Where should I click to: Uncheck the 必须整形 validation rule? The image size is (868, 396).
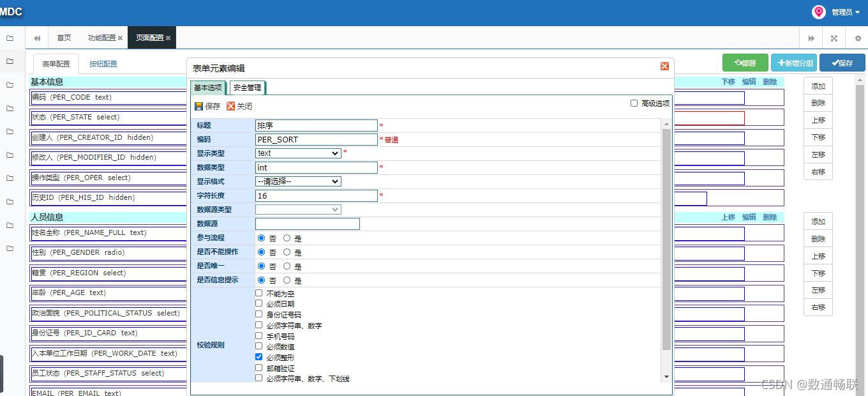tap(258, 357)
